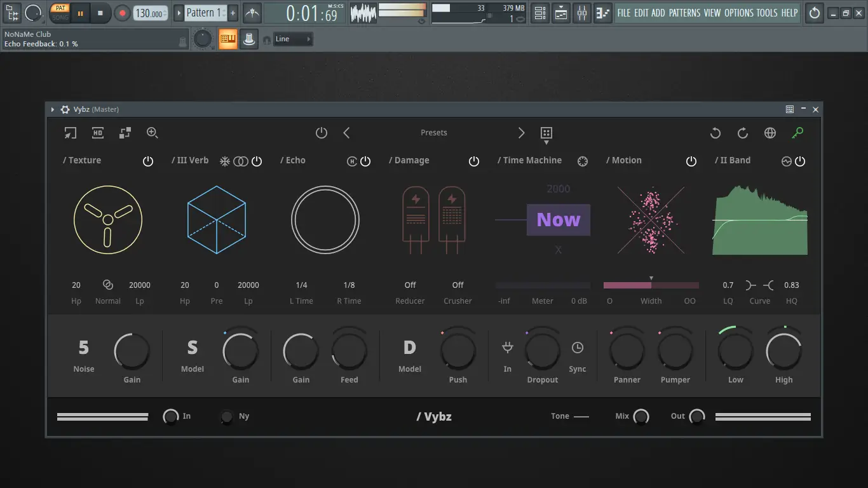The height and width of the screenshot is (488, 868).
Task: Toggle the Damage module power button
Action: 474,161
